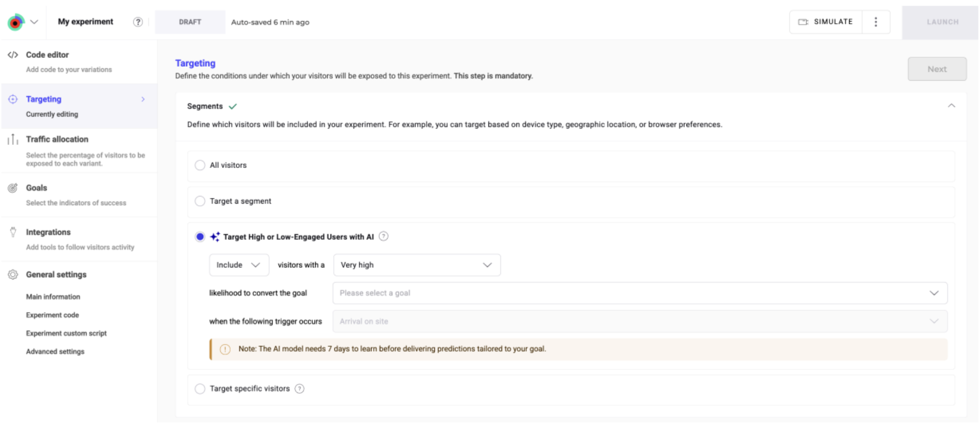Viewport: 980px width, 429px height.
Task: Click the Code editor brackets icon
Action: tap(13, 55)
